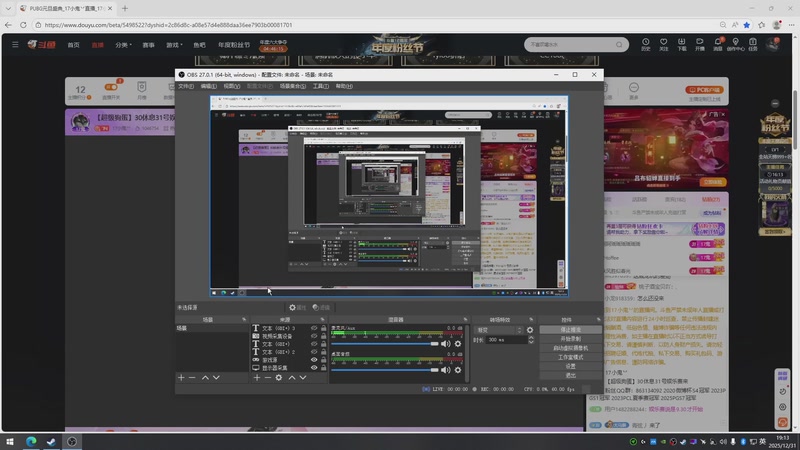Toggle visibility of 文本 (GDI+) 2 source
This screenshot has width=800, height=450.
click(x=314, y=352)
